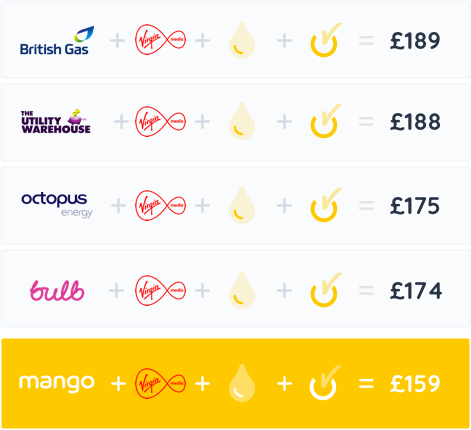Click the £188 total price
Viewport: 471px width, 430px height.
click(415, 122)
